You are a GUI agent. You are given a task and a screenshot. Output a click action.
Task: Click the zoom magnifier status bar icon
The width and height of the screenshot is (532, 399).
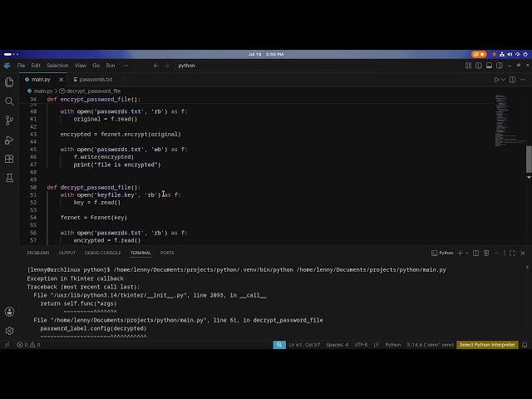point(279,345)
